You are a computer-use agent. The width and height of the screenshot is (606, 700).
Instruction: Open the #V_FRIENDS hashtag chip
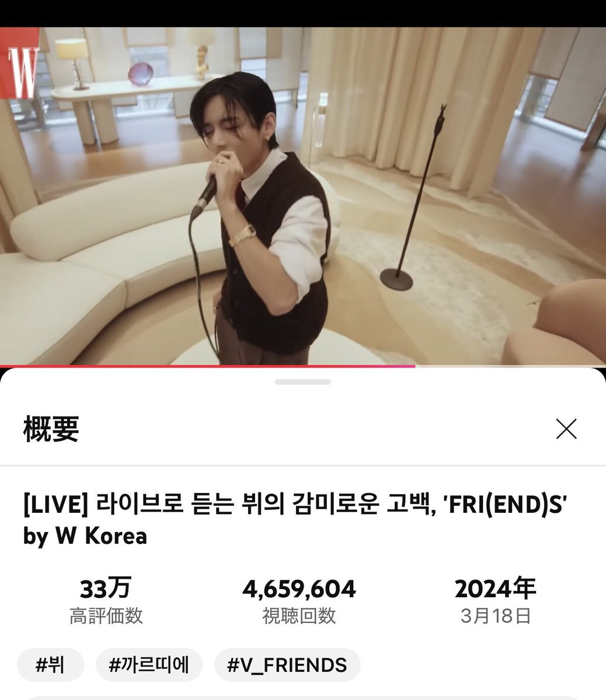point(287,664)
